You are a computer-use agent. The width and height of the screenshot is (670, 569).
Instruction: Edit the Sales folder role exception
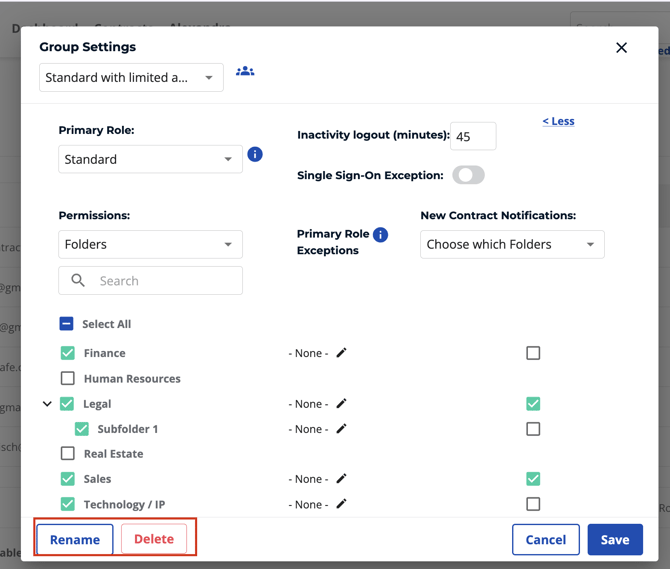(341, 479)
